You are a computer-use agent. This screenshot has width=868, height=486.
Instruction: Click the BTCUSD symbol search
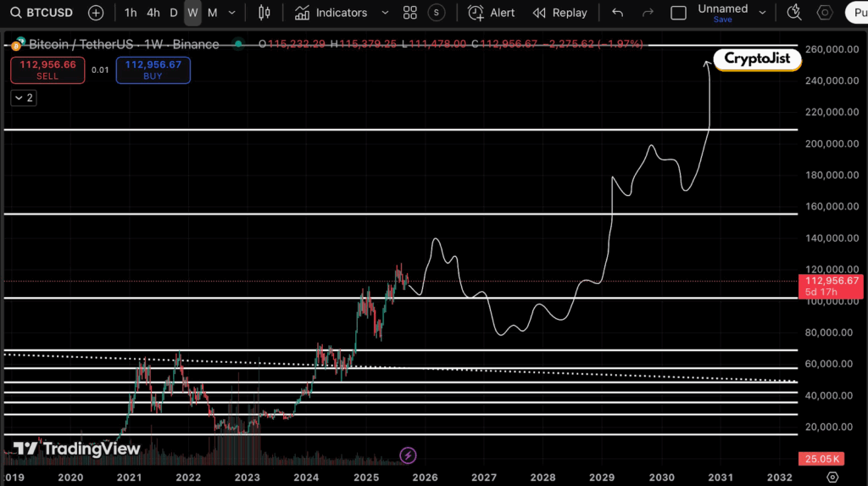click(42, 13)
